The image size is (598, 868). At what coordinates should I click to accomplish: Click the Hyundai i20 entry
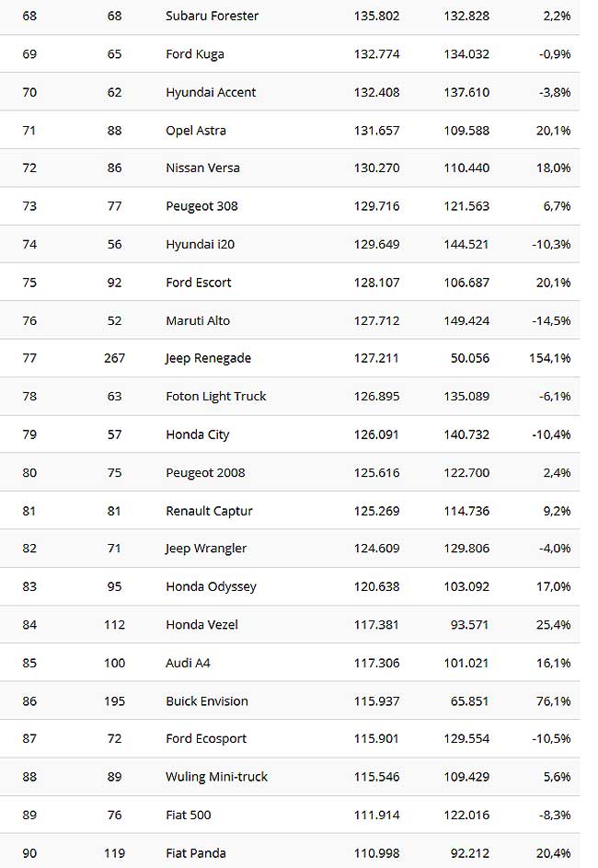pos(200,244)
